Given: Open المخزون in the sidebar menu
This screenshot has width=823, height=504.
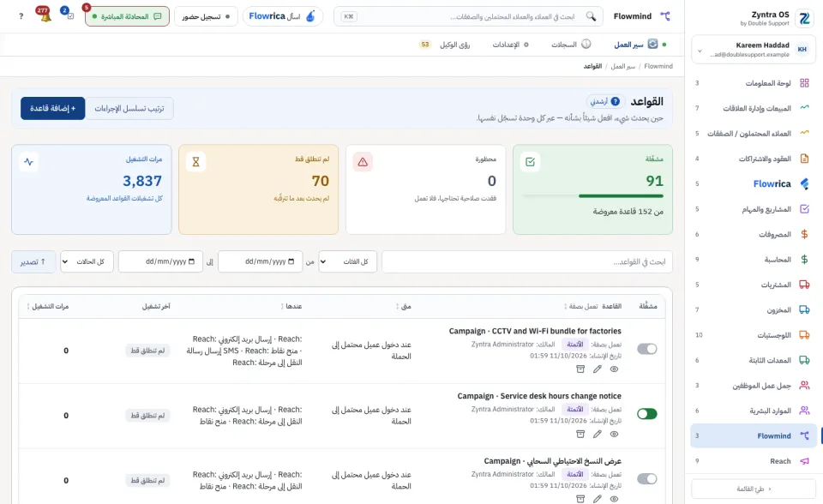Looking at the screenshot, I should click(754, 309).
